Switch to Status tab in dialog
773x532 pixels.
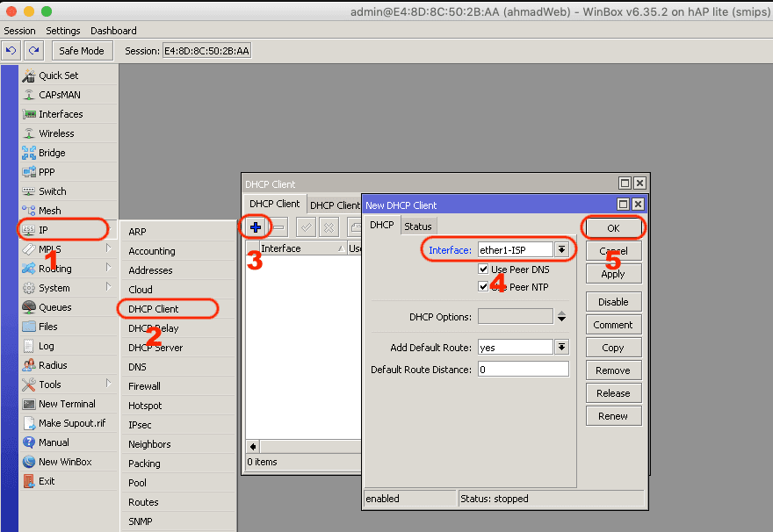pos(418,226)
